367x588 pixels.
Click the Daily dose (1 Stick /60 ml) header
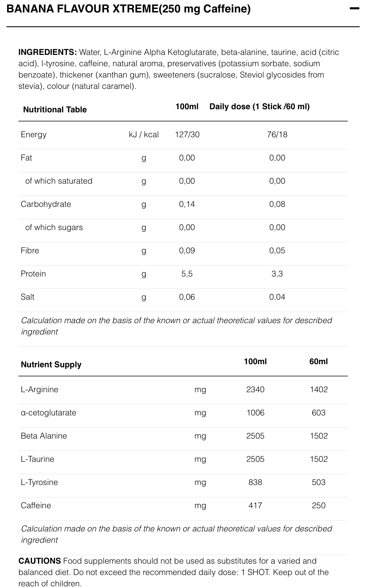(x=259, y=107)
